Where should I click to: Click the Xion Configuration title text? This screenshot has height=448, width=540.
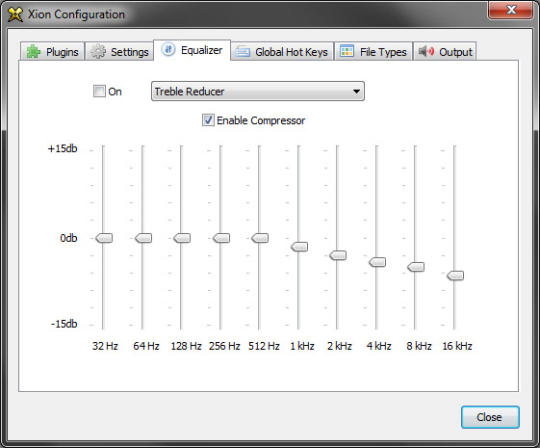point(76,14)
